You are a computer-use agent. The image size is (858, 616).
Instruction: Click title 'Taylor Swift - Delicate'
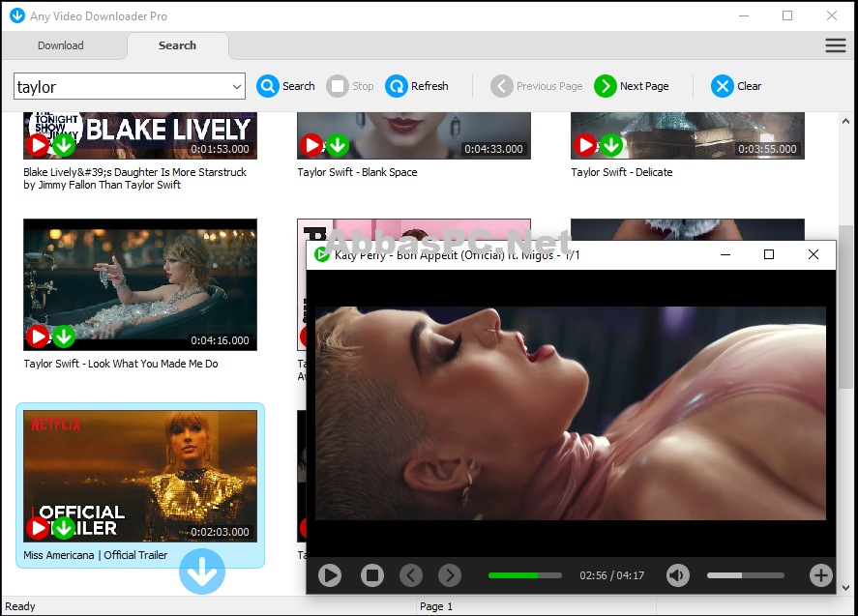pos(622,172)
